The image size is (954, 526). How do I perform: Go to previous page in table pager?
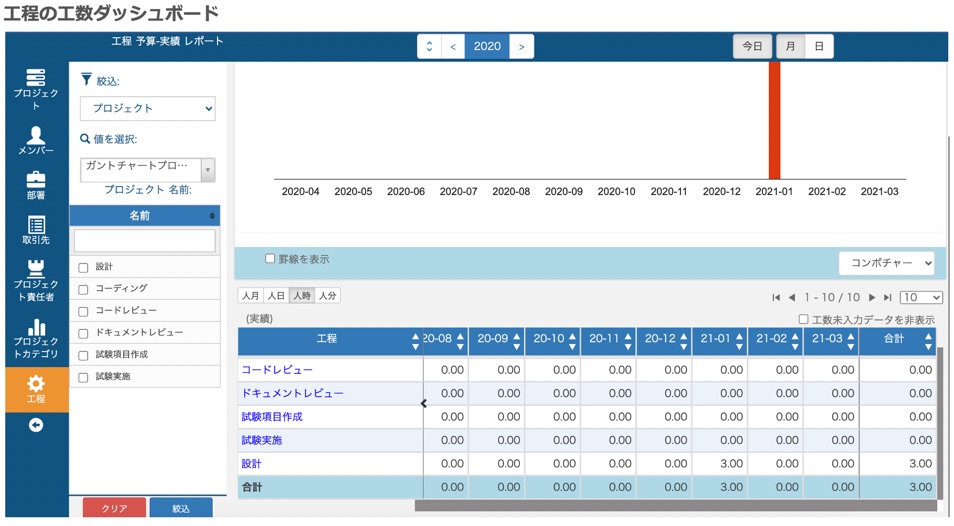coord(792,297)
